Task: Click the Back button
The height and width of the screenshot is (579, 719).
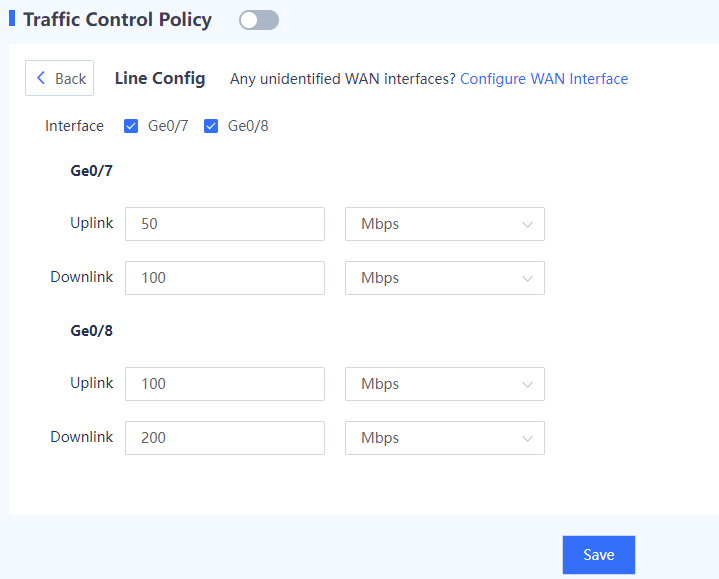Action: click(60, 79)
